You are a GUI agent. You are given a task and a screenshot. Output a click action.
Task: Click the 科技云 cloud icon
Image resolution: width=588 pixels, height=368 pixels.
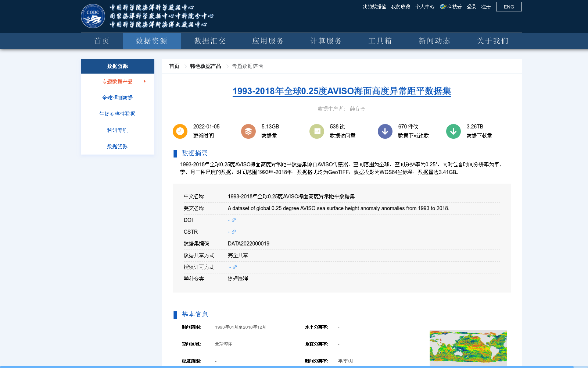pyautogui.click(x=443, y=7)
